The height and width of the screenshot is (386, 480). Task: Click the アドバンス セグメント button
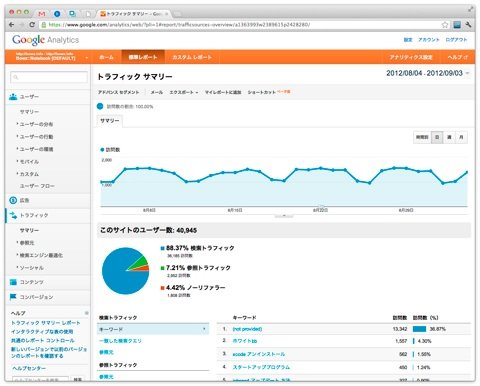(x=118, y=92)
